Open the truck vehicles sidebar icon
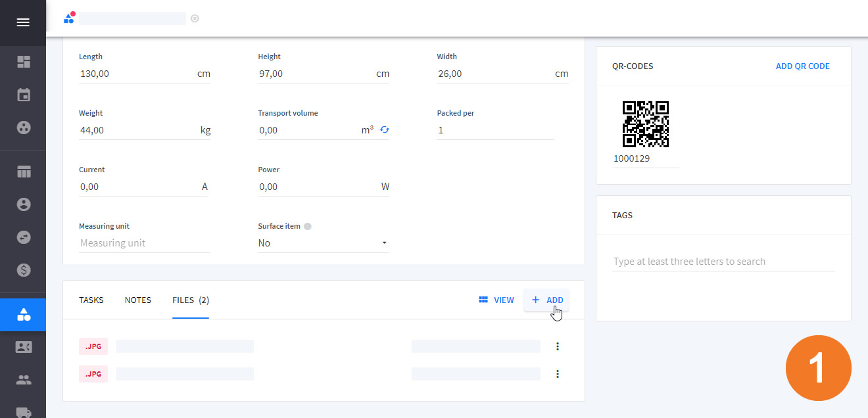Viewport: 868px width, 418px height. pos(24,412)
